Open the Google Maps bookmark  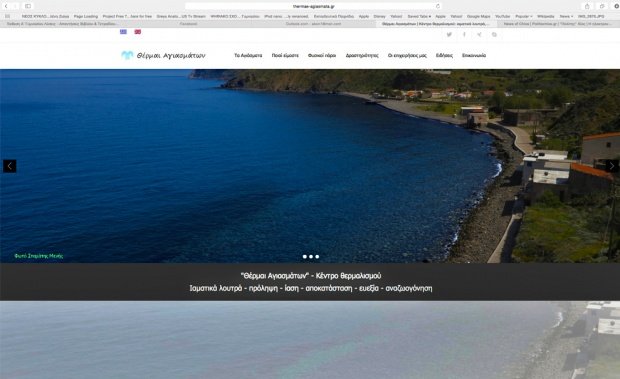click(x=478, y=16)
